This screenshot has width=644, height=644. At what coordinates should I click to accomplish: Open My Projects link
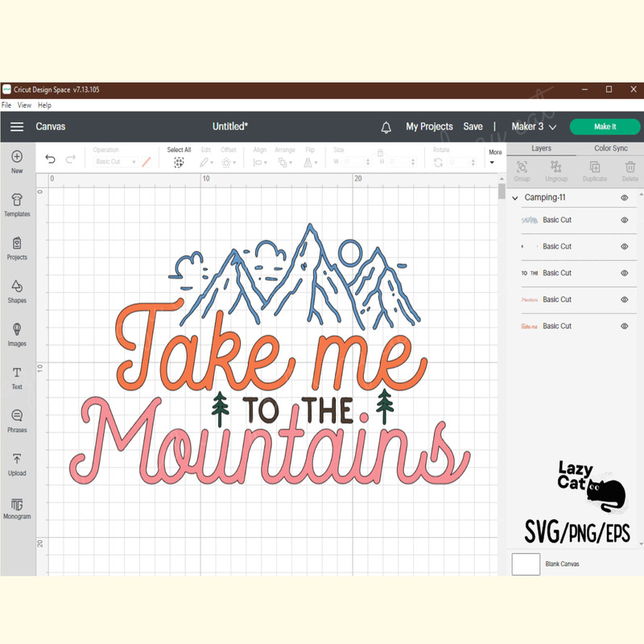[x=429, y=127]
